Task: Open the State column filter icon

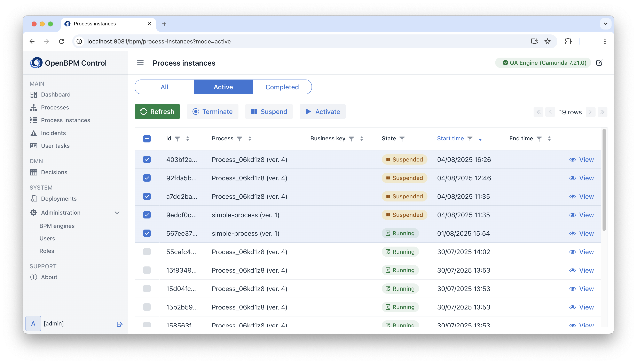Action: [402, 139]
